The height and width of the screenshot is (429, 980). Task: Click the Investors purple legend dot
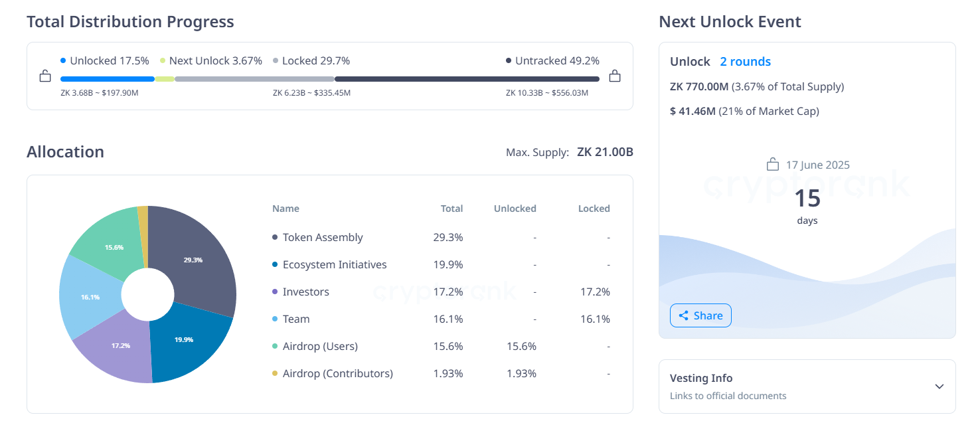click(275, 292)
